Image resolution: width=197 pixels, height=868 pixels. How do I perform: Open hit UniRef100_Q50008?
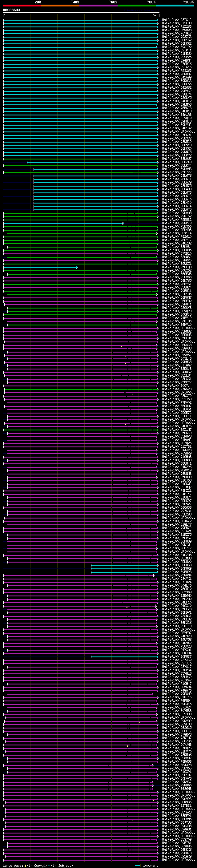177,30
